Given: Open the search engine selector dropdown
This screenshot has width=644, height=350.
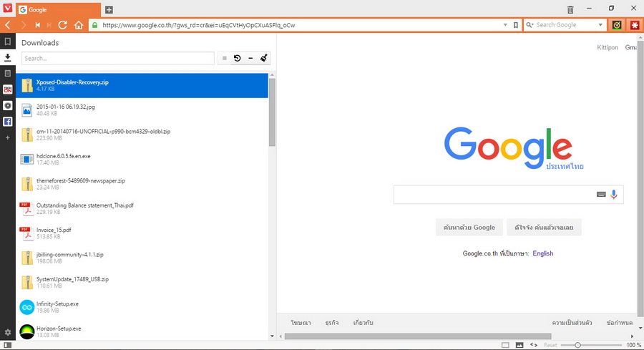Looking at the screenshot, I should click(x=530, y=25).
